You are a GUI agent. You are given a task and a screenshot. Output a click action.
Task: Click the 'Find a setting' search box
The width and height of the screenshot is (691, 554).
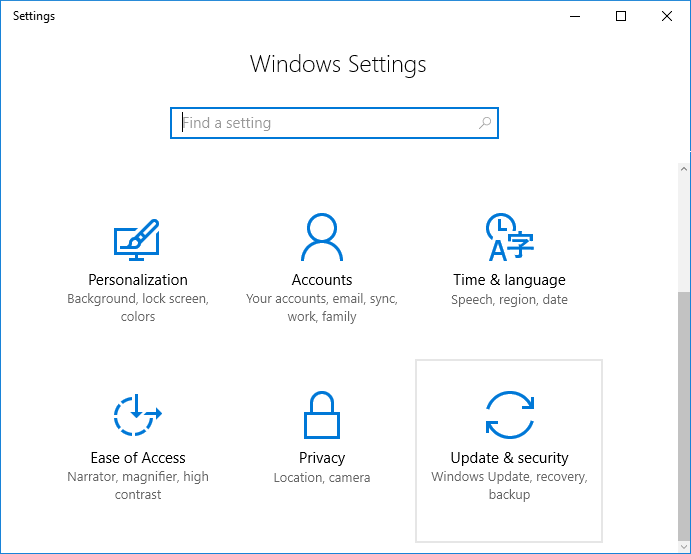(x=334, y=123)
